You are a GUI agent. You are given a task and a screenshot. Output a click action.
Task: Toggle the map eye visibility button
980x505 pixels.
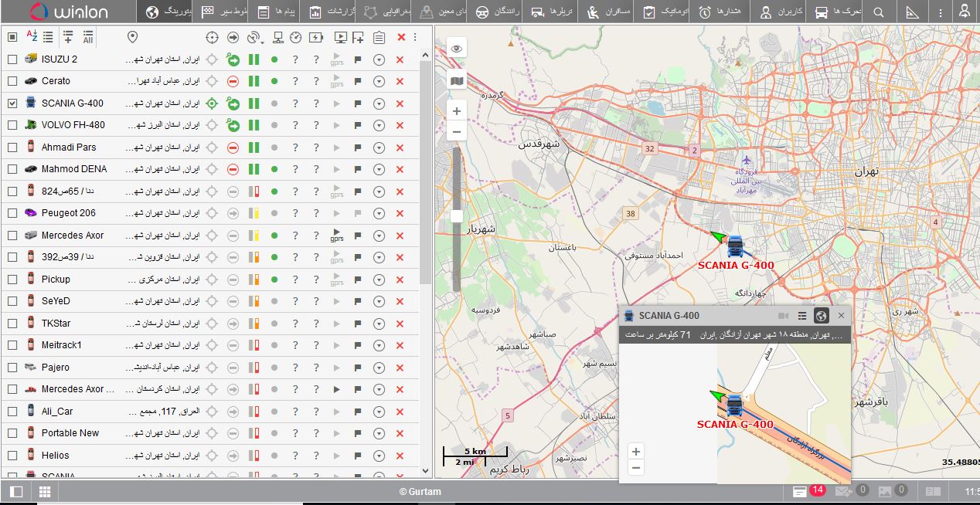pos(457,48)
